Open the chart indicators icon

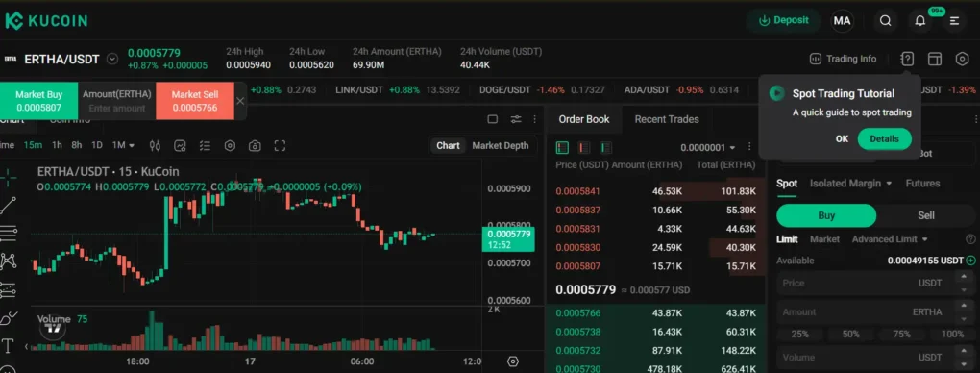180,146
